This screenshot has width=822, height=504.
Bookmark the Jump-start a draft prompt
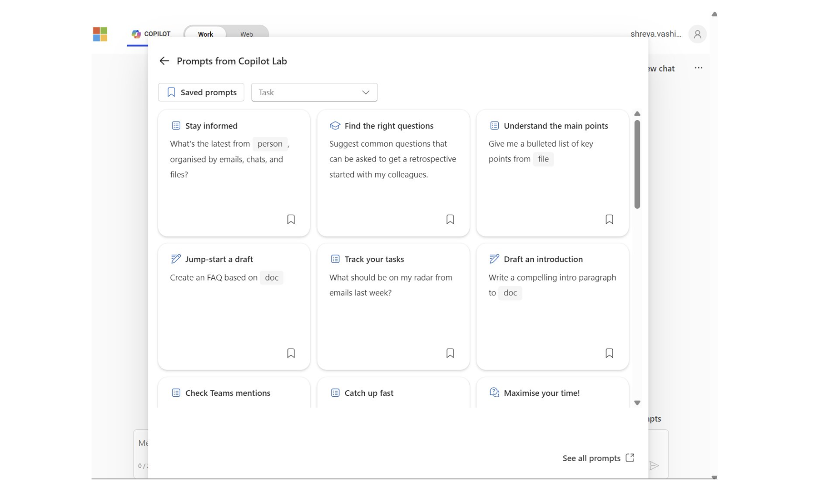pos(291,353)
